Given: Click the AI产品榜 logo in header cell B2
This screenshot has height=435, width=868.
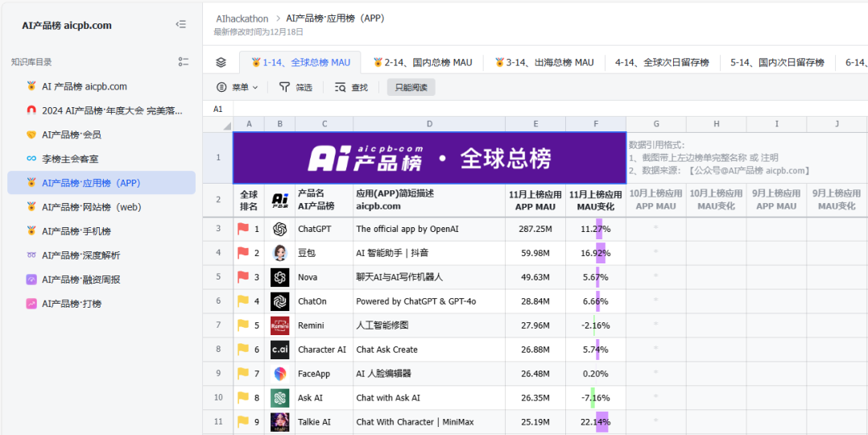Looking at the screenshot, I should pyautogui.click(x=279, y=200).
